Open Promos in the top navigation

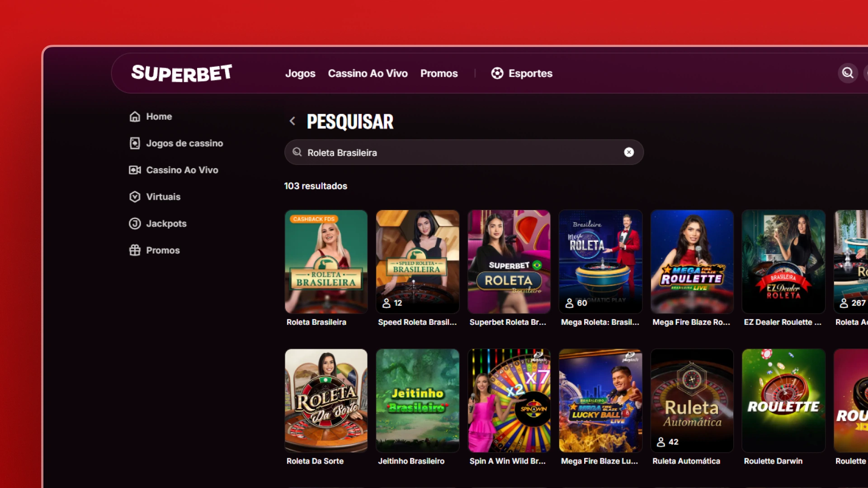tap(439, 73)
